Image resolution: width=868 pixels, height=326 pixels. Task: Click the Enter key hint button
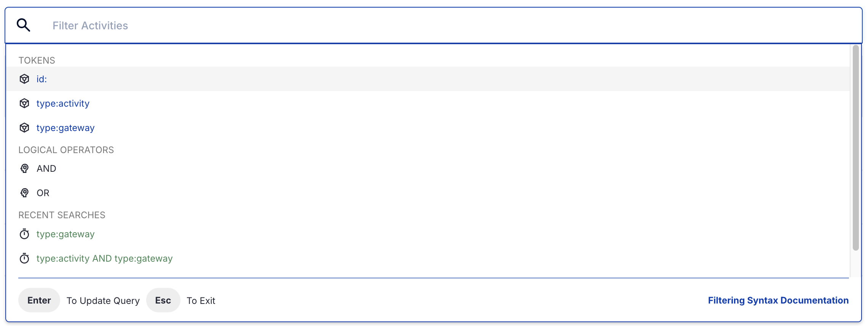coord(39,300)
